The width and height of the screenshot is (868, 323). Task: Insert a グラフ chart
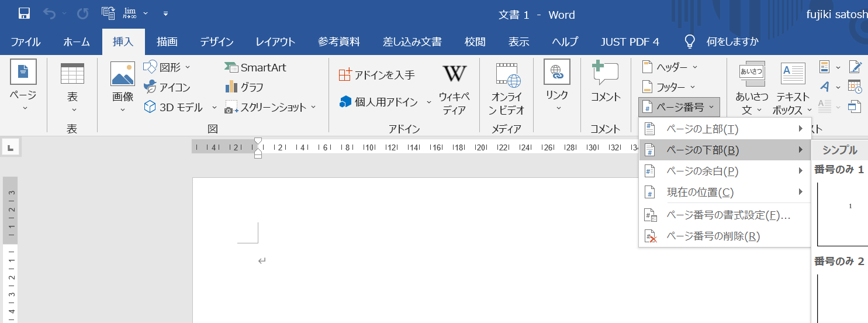(x=244, y=87)
